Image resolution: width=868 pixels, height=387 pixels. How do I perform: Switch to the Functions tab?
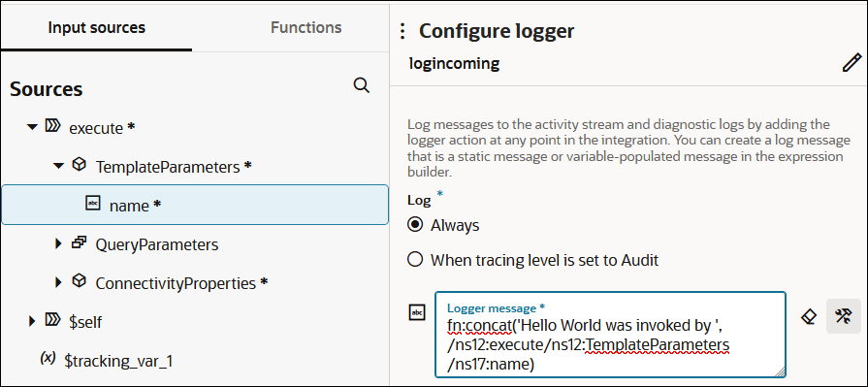305,28
